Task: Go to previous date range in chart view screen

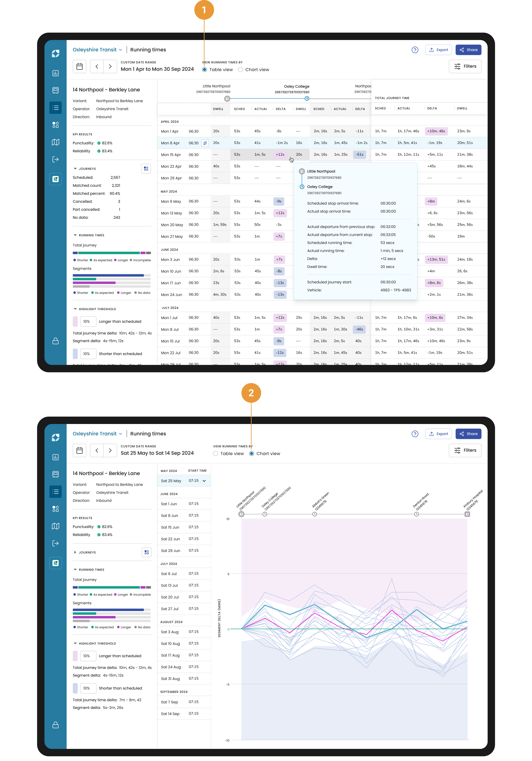Action: [97, 450]
